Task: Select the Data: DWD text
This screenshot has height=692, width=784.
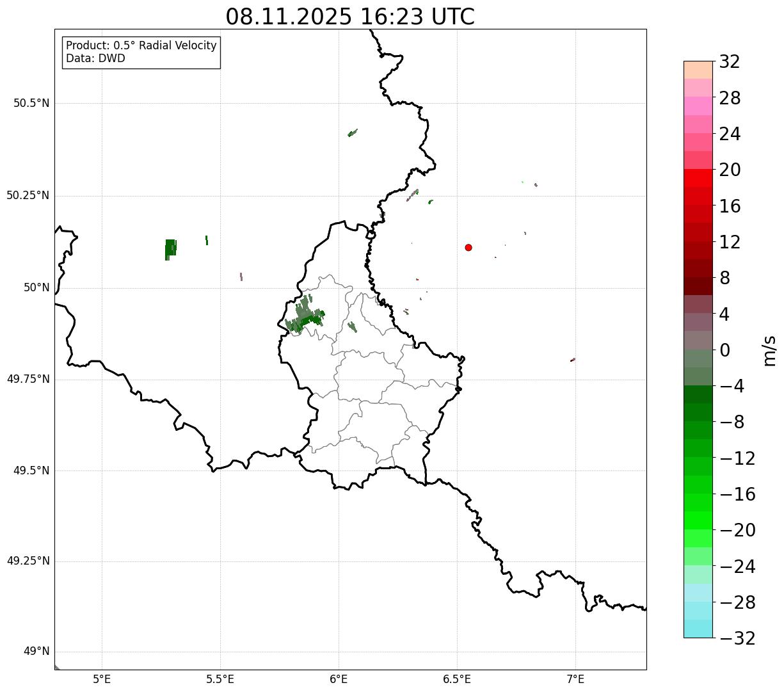Action: (95, 58)
